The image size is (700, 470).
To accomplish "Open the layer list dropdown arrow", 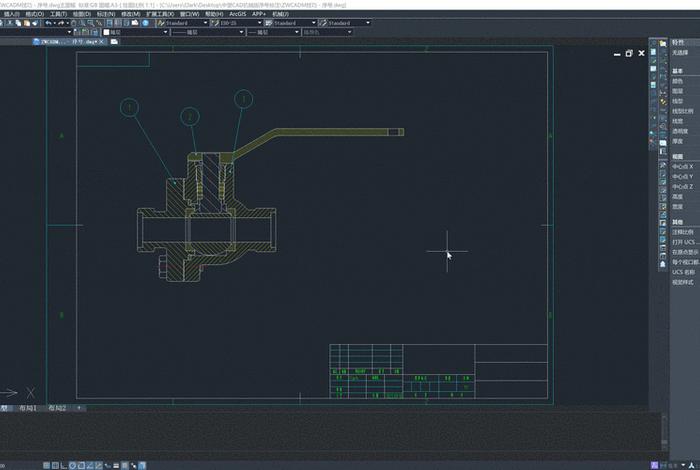I will point(69,32).
